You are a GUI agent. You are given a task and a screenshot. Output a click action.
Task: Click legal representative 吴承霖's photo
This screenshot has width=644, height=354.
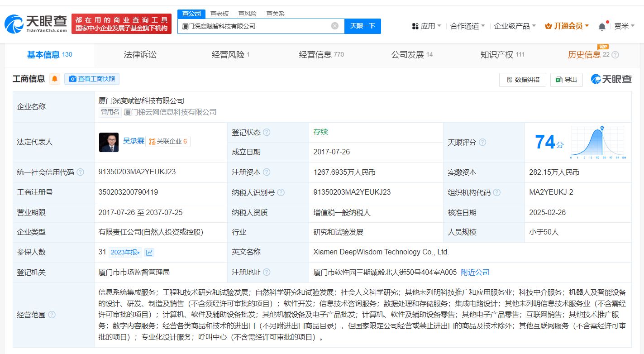(x=109, y=142)
